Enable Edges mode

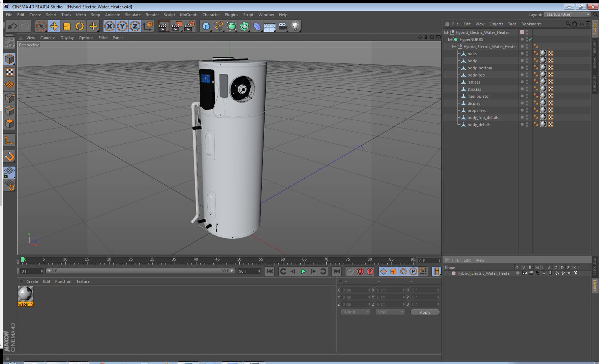click(9, 111)
